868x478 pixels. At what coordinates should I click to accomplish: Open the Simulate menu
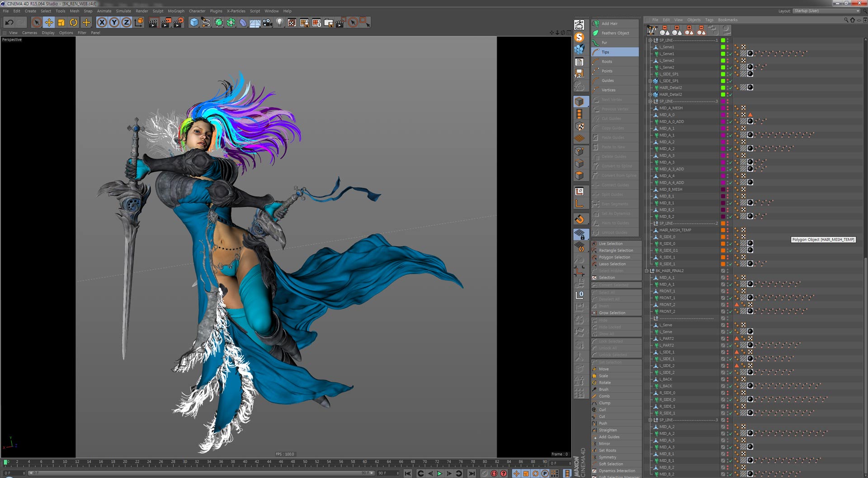pyautogui.click(x=123, y=11)
